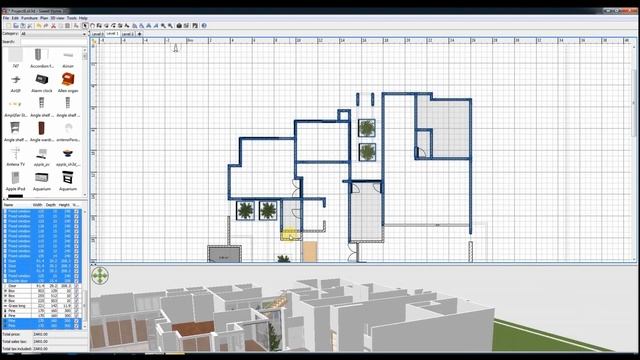Toggle visibility checkbox of Grass long row
The image size is (640, 360).
point(76,306)
